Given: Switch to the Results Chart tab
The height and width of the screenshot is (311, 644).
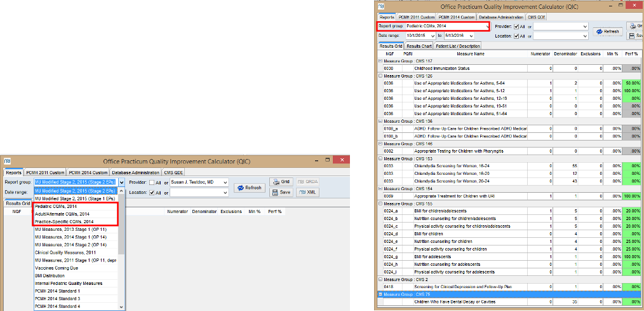Looking at the screenshot, I should click(419, 46).
